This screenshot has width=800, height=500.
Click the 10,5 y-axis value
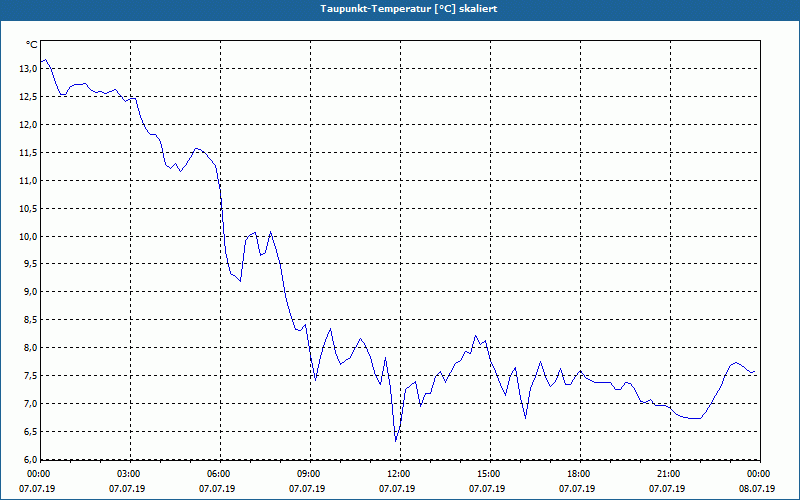[x=28, y=209]
